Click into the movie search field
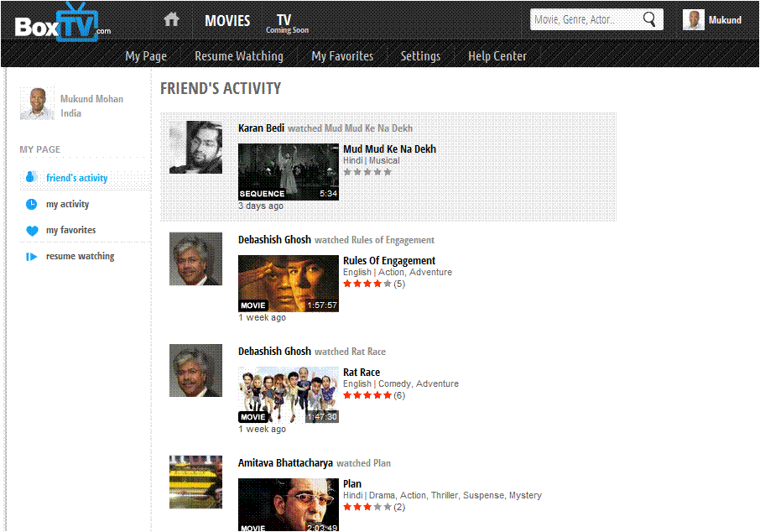This screenshot has width=760, height=532. click(x=586, y=19)
